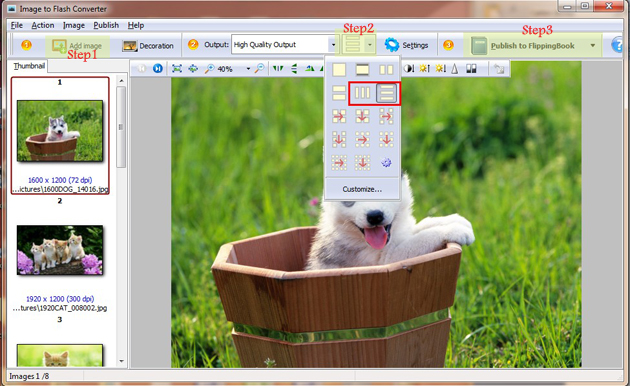Select the three-column split layout
Image resolution: width=630 pixels, height=386 pixels.
(362, 93)
